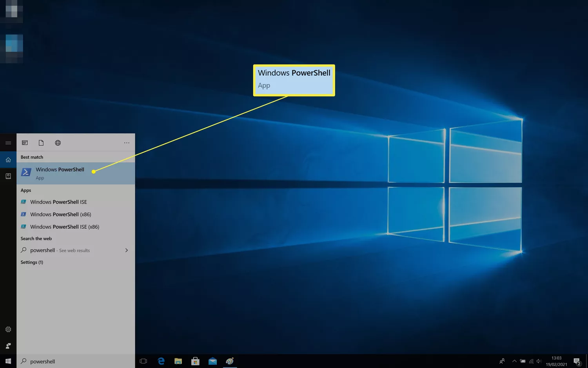Click the PowerShell ISE app icon
This screenshot has width=588, height=368.
pos(24,202)
